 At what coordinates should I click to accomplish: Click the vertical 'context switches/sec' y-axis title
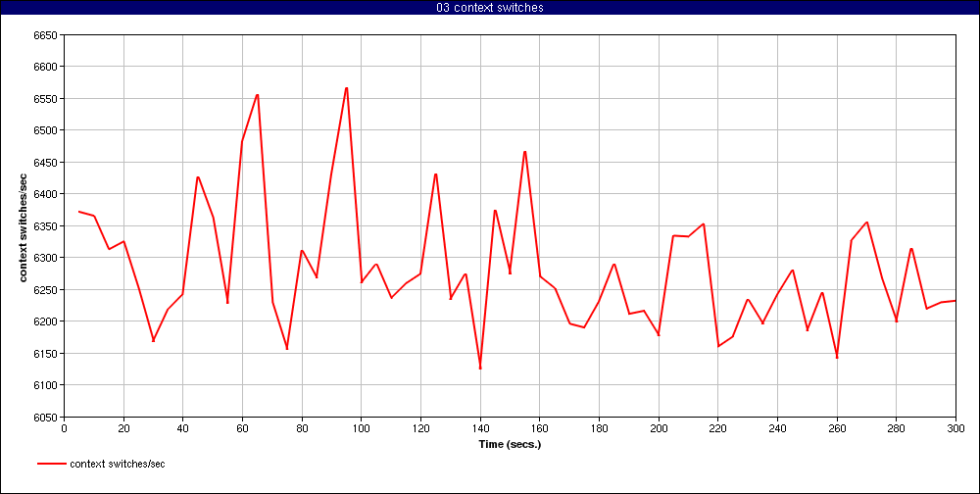(x=24, y=225)
